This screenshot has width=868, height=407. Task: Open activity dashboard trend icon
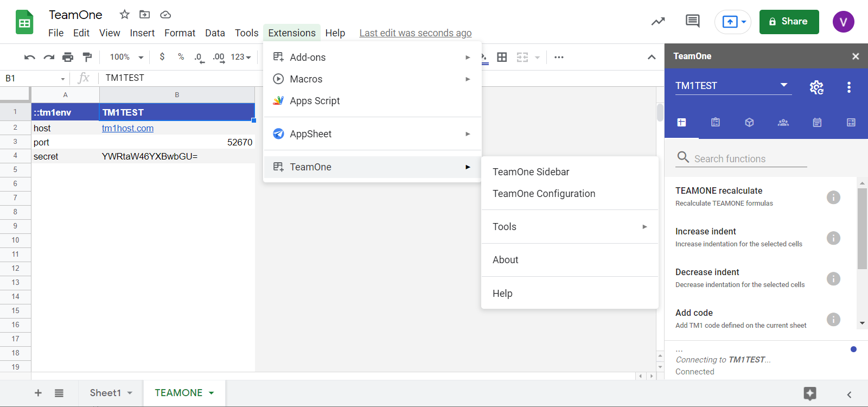point(658,22)
